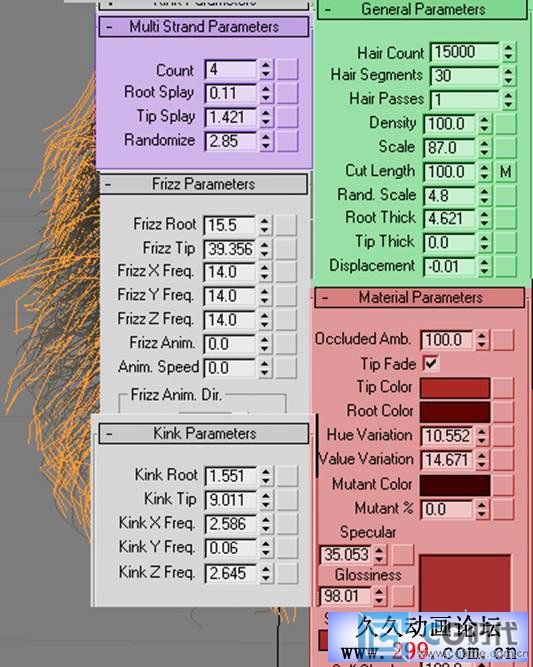Click the Tip Splay value field
The image size is (533, 667).
(x=230, y=117)
